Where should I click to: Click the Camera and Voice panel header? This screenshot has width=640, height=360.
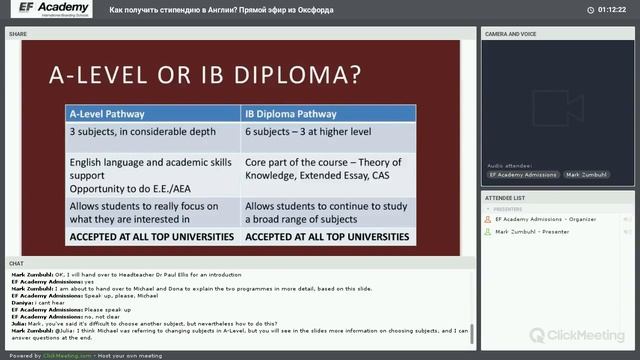(x=558, y=34)
